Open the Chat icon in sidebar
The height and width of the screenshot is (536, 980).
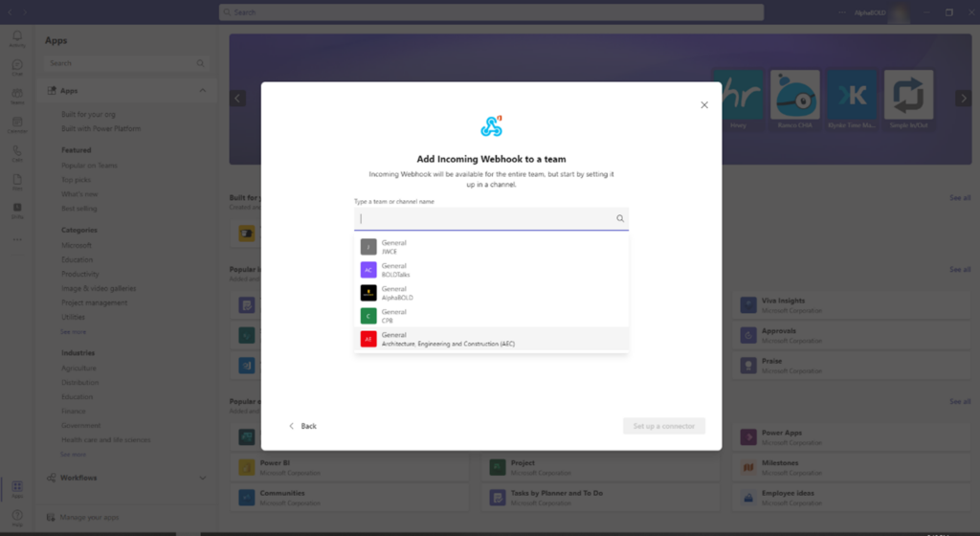point(17,67)
